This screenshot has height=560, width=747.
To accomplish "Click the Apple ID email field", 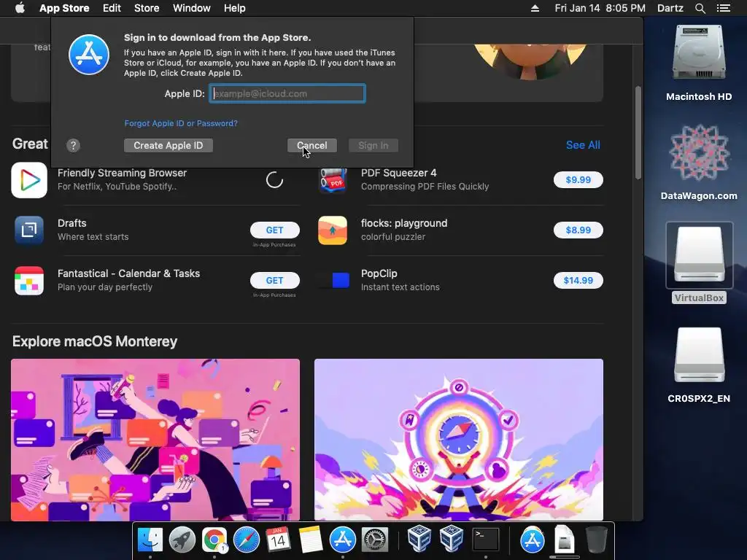I will pyautogui.click(x=287, y=93).
